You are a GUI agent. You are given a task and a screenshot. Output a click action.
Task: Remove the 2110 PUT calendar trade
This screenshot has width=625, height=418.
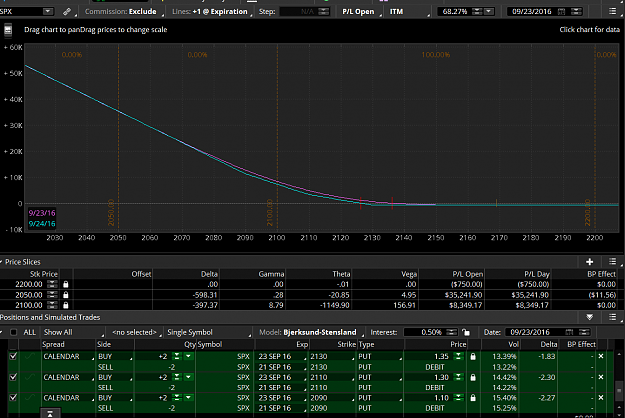[x=601, y=377]
